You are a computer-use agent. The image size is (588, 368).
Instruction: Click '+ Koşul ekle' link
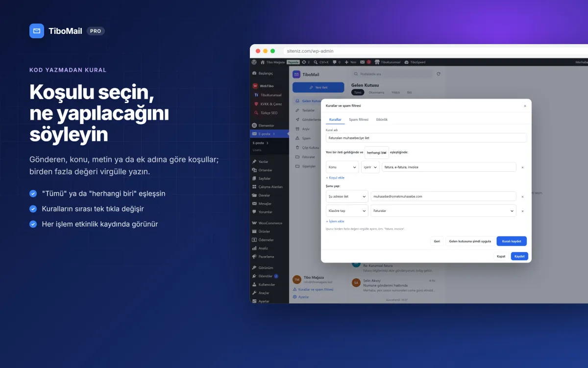tap(335, 178)
